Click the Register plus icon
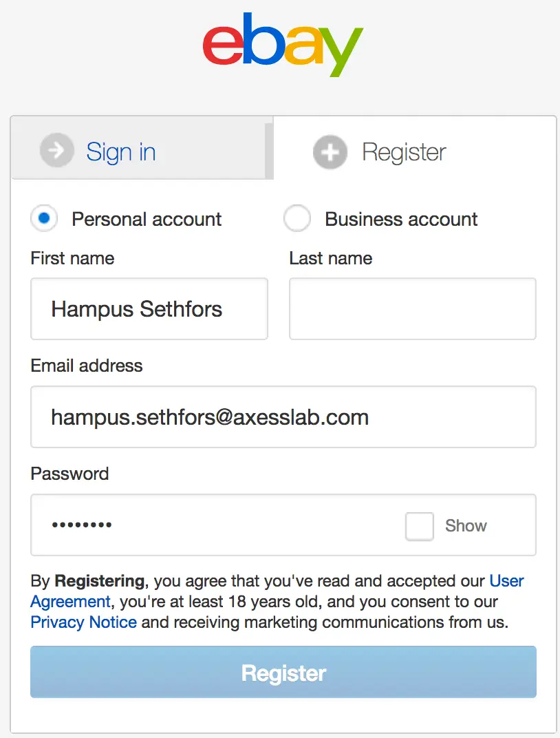 pyautogui.click(x=330, y=152)
